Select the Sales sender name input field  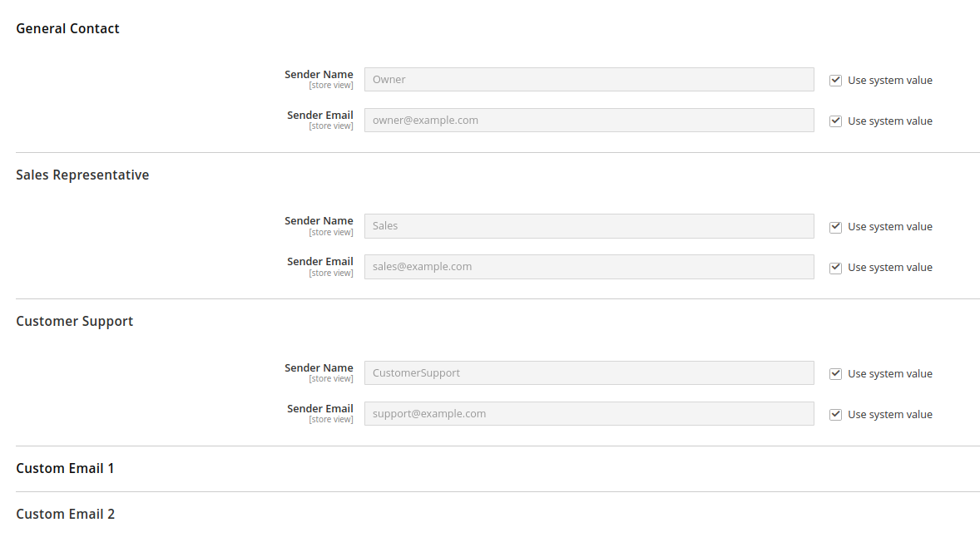(589, 225)
